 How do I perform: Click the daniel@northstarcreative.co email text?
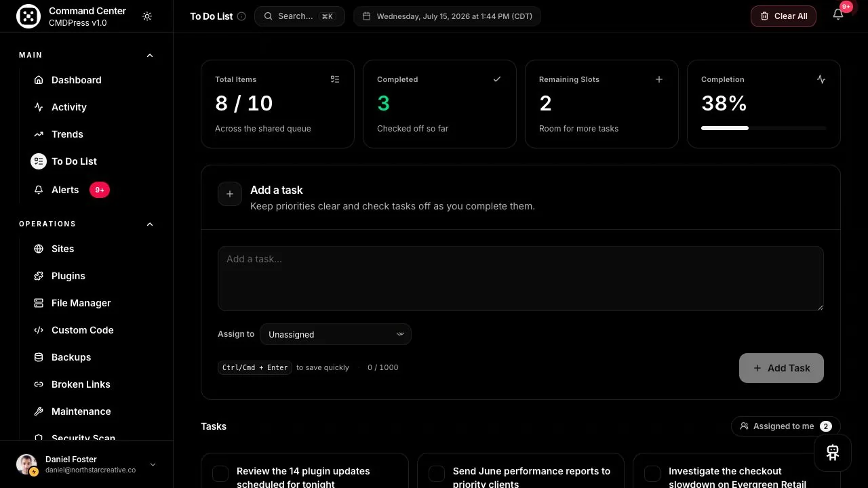90,470
